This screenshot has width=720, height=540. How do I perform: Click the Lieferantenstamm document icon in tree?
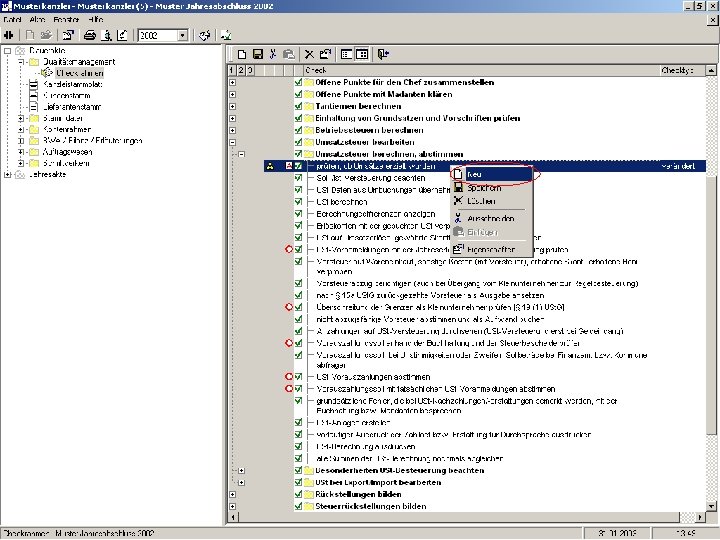(34, 107)
